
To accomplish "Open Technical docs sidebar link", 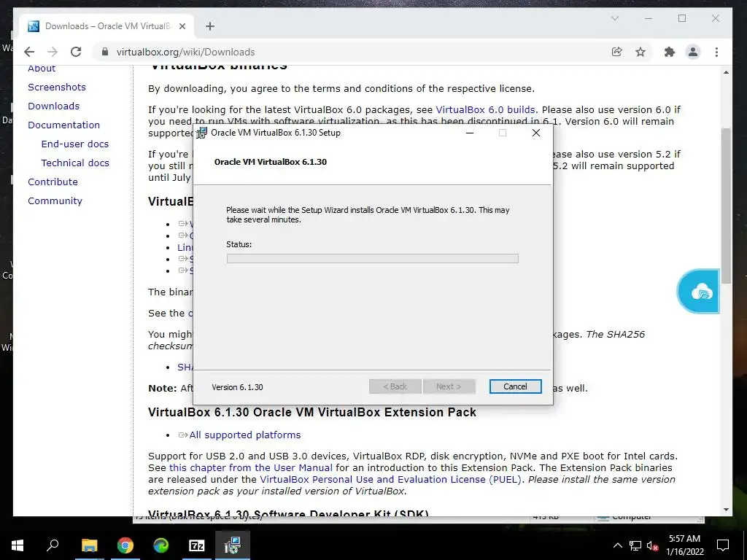I will point(75,163).
